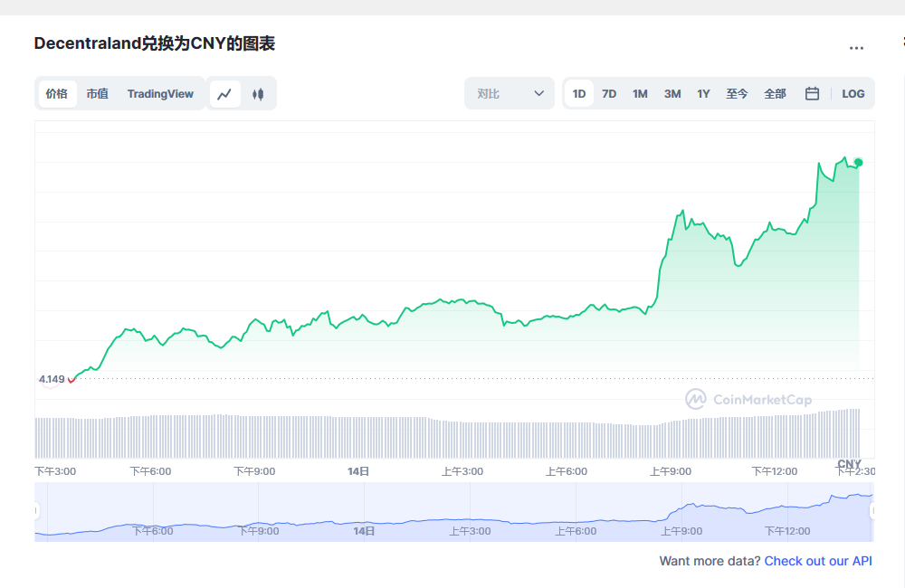905x588 pixels.
Task: Switch to the TradingView tab
Action: [x=160, y=94]
